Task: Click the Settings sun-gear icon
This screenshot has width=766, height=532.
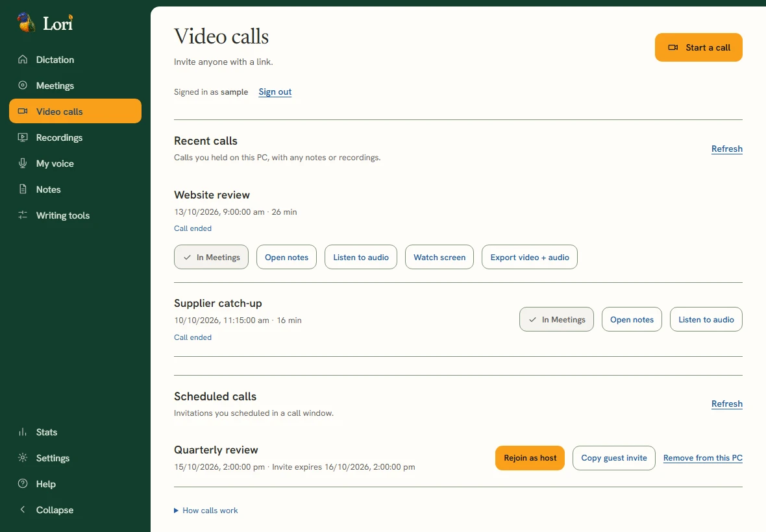Action: click(23, 458)
